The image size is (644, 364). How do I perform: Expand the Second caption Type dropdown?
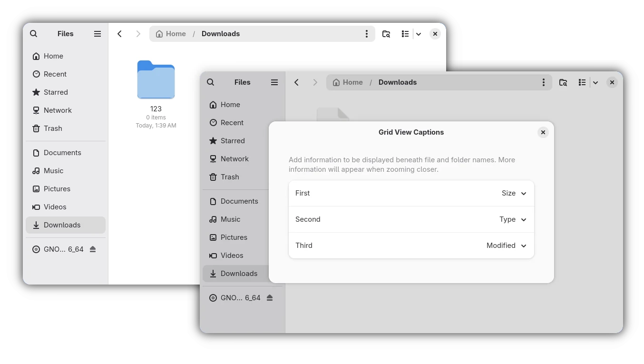pyautogui.click(x=513, y=219)
